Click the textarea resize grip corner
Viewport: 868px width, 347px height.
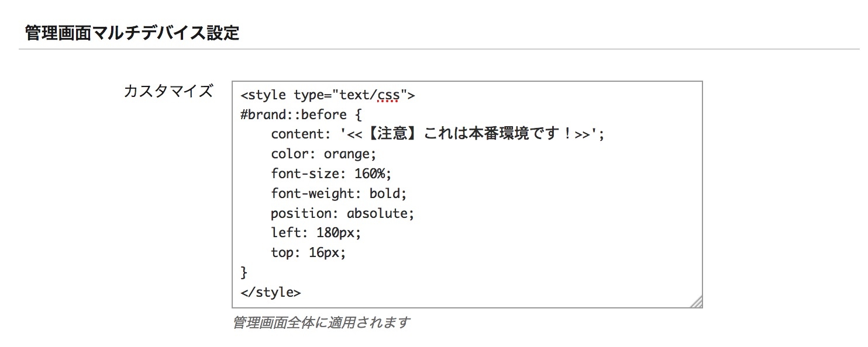pos(695,301)
